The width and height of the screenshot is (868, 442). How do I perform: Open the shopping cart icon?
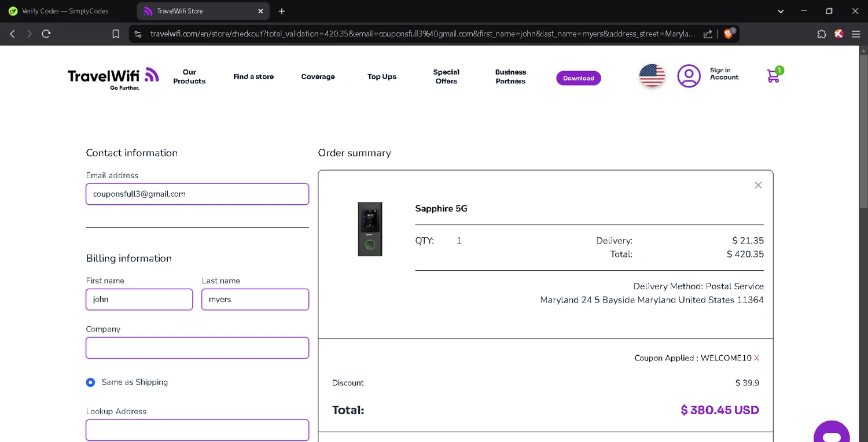[x=774, y=75]
